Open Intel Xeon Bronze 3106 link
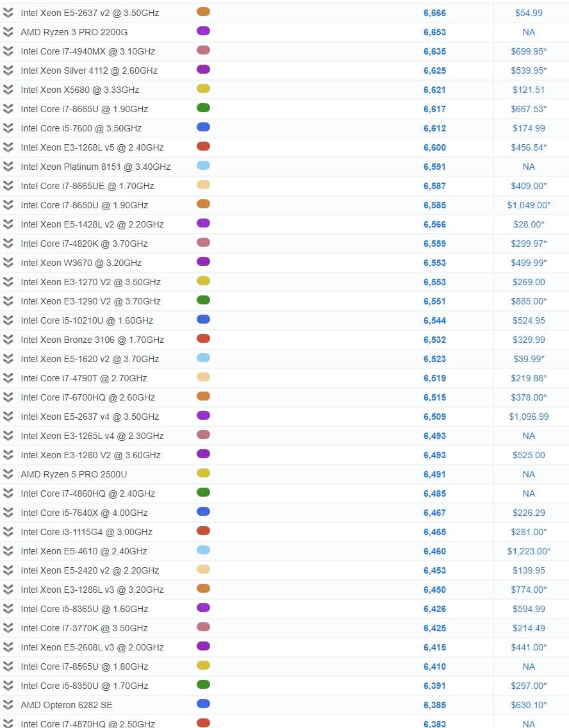Screen dimensions: 569x728 pyautogui.click(x=92, y=340)
